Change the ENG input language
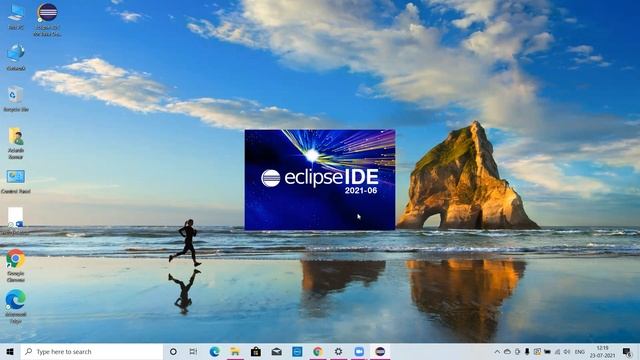The width and height of the screenshot is (640, 360). [x=580, y=351]
